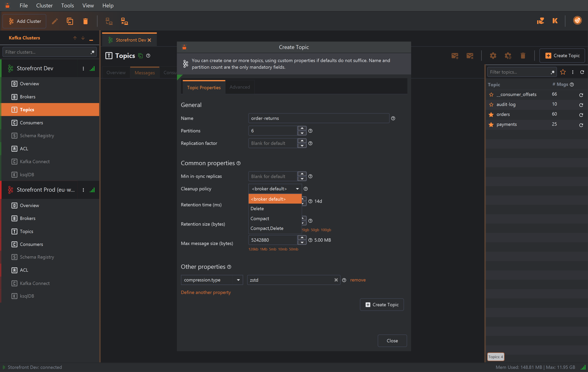Refresh the topics list icon
Screen dimensions: 588x372
pyautogui.click(x=582, y=72)
